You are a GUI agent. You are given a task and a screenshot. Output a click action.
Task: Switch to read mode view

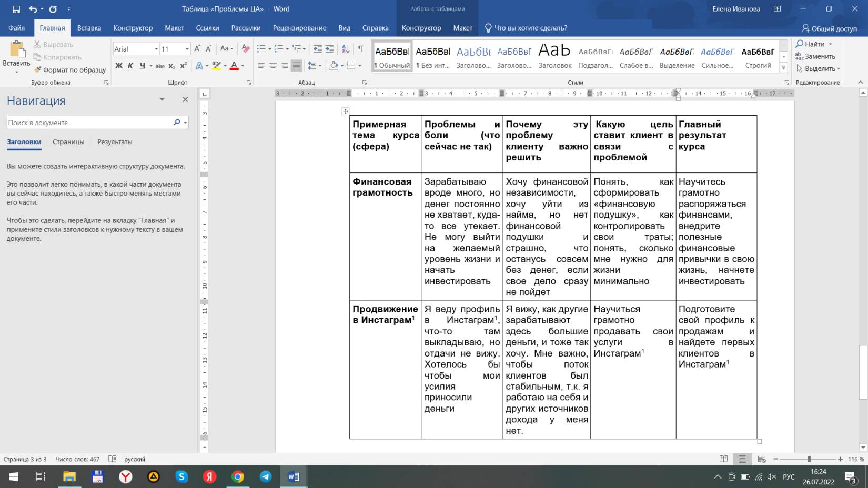tap(723, 459)
